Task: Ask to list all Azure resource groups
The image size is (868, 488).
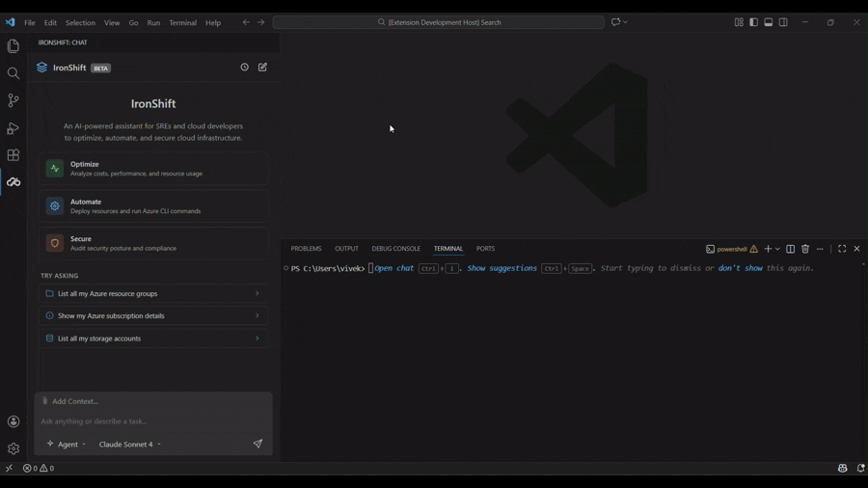Action: 154,294
